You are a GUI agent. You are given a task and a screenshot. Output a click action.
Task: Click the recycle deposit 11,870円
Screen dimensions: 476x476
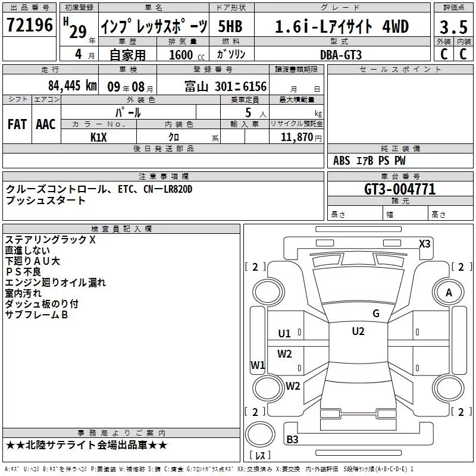point(301,137)
